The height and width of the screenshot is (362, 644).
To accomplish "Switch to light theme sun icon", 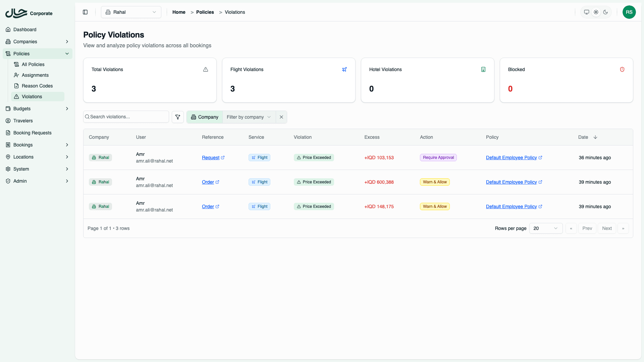I will [596, 12].
